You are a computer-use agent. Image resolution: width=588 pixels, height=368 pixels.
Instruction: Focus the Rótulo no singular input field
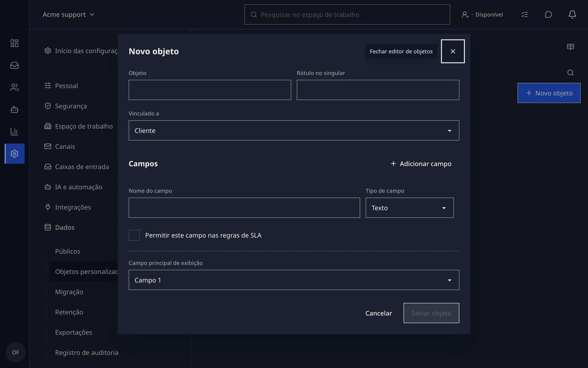[378, 90]
